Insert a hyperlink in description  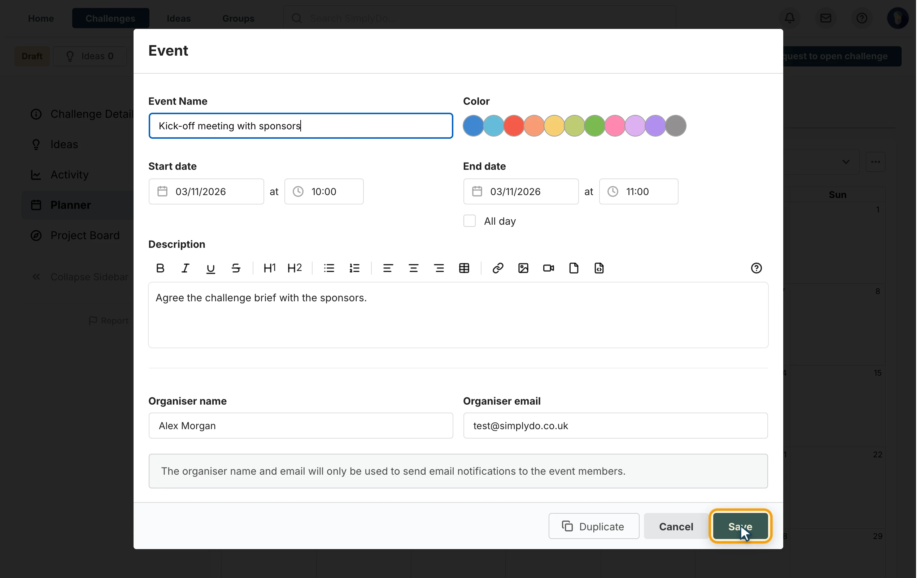[498, 268]
